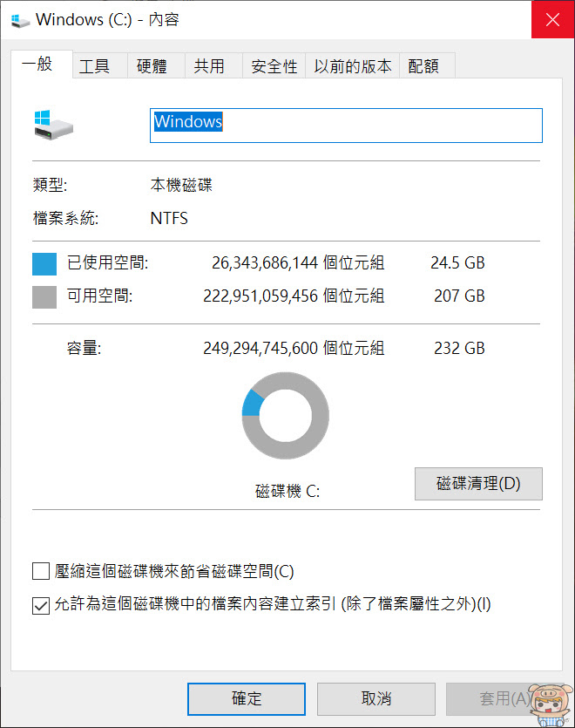Click the 232 GB capacity size

(459, 348)
